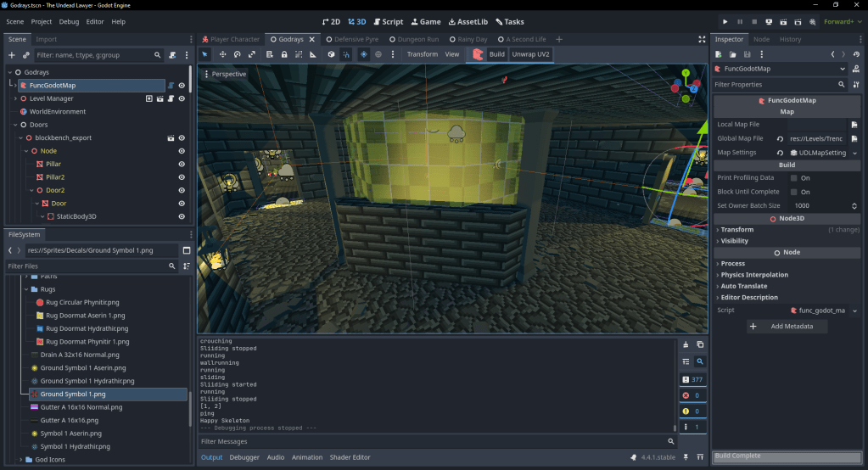Open the Debug menu in the menu bar

(69, 21)
